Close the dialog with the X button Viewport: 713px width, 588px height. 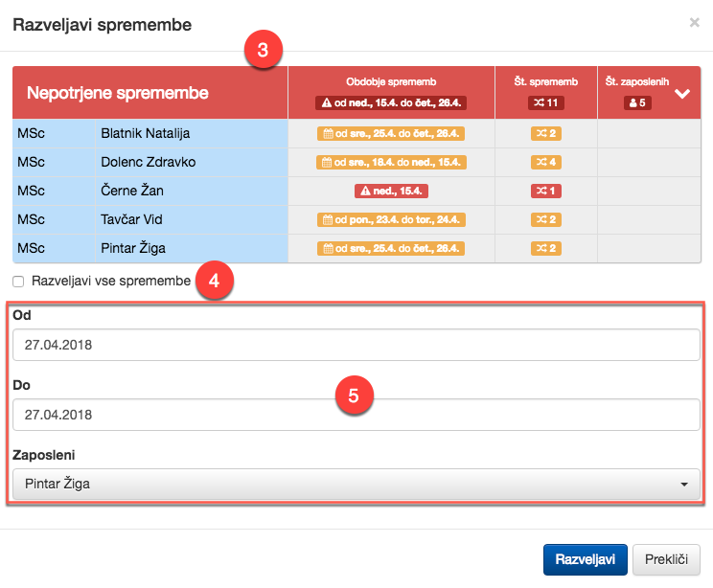click(x=694, y=23)
